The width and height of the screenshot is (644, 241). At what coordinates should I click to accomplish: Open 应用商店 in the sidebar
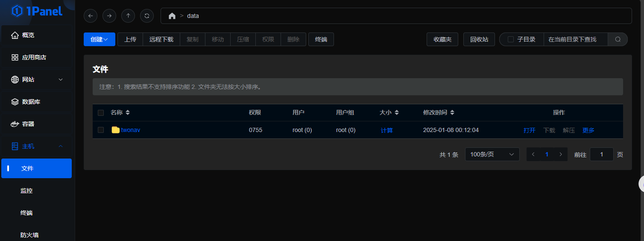pos(34,57)
